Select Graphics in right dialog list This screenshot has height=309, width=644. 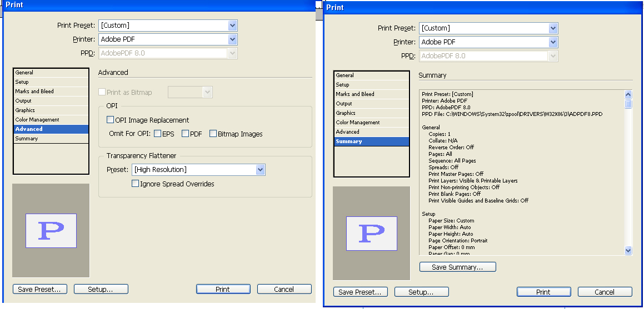coord(372,113)
